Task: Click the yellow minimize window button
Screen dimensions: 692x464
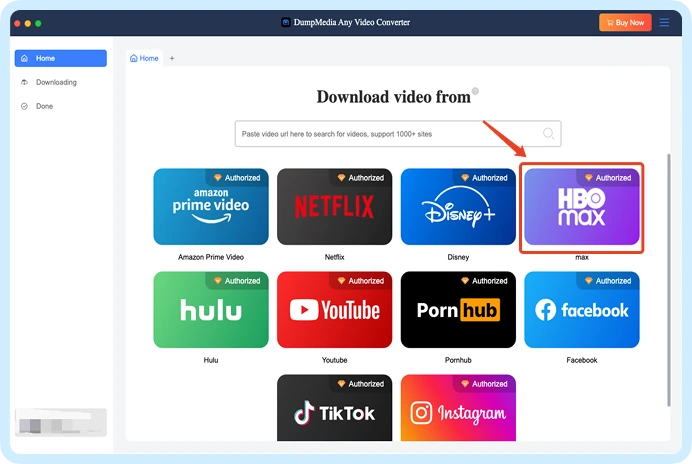Action: pyautogui.click(x=28, y=23)
